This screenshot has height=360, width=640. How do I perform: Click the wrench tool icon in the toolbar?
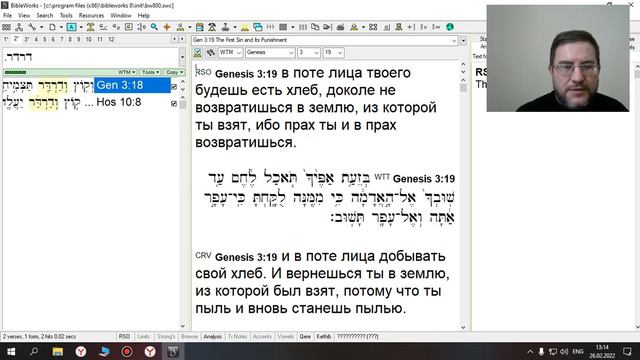pos(32,27)
